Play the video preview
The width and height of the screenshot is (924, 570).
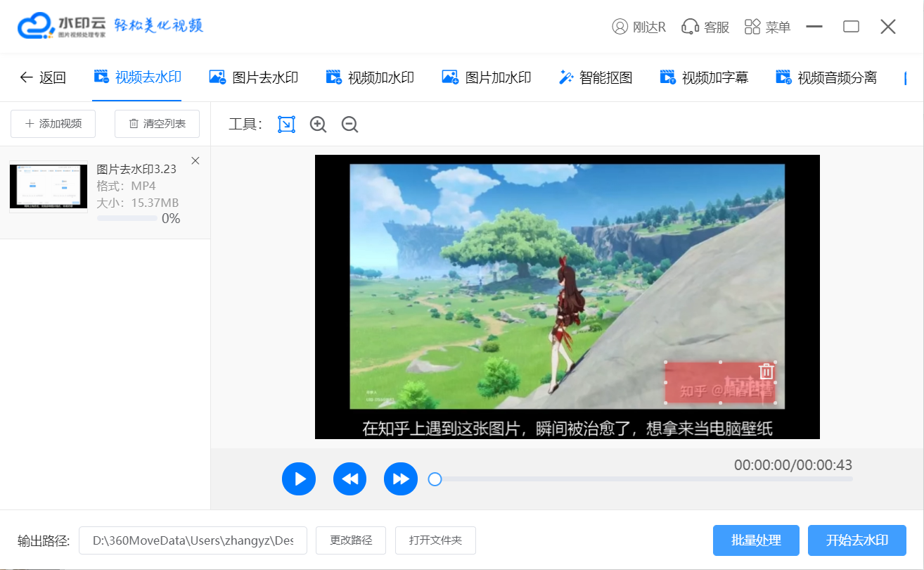[299, 479]
